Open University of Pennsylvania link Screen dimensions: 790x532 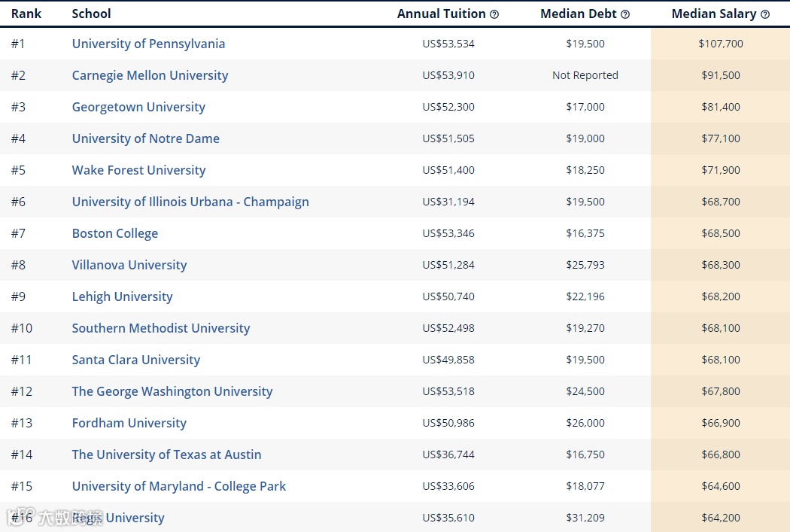(x=149, y=44)
